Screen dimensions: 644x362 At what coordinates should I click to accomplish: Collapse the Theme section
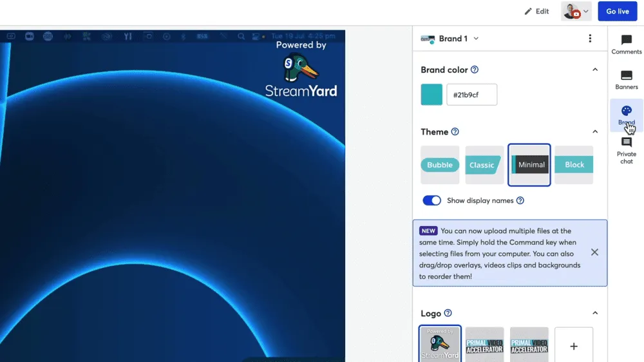coord(595,132)
